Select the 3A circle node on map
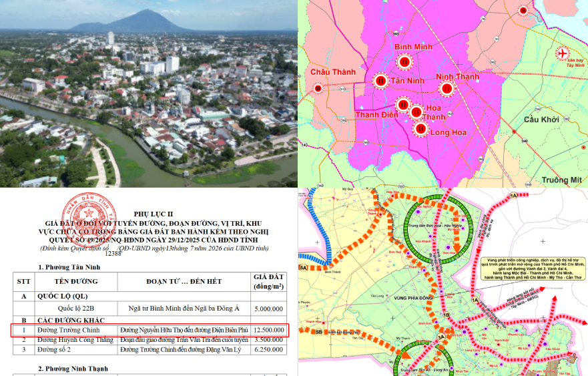This screenshot has width=588, height=376. tap(441, 337)
